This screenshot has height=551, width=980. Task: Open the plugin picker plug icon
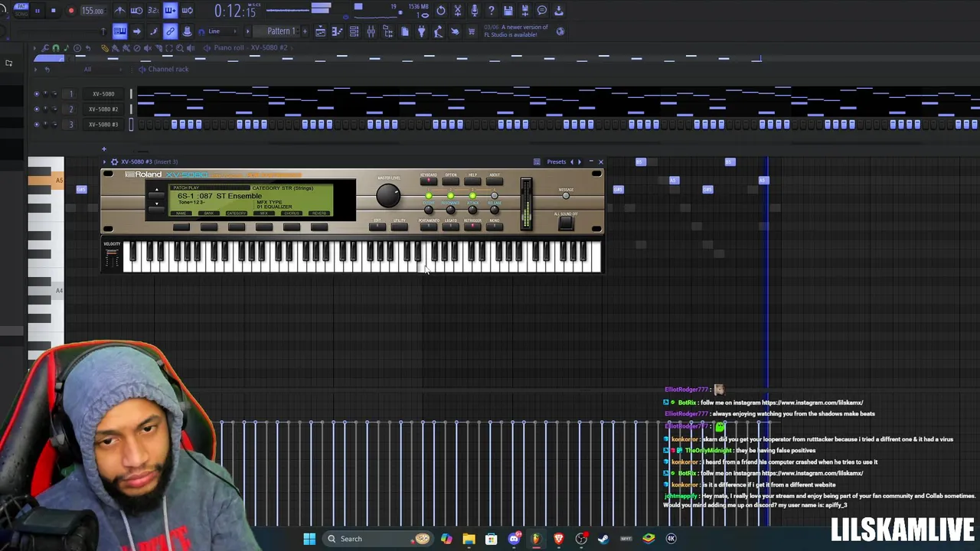click(x=421, y=31)
